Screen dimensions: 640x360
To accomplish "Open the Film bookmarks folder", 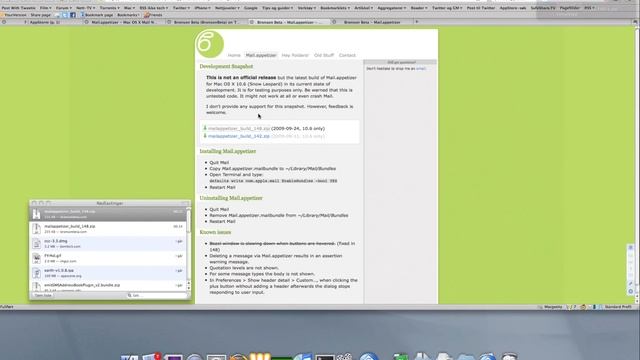I will point(46,8).
